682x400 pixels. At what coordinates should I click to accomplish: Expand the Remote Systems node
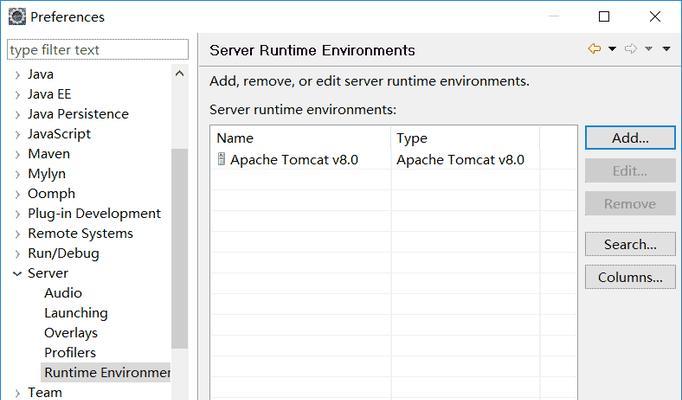[17, 234]
